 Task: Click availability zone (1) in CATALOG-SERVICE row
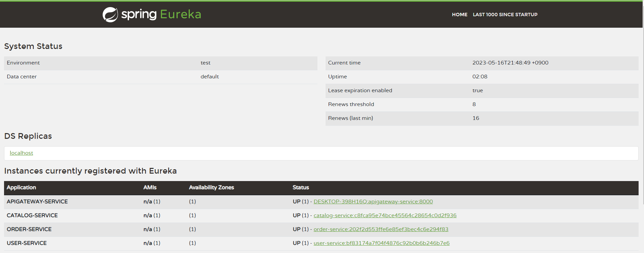tap(192, 216)
